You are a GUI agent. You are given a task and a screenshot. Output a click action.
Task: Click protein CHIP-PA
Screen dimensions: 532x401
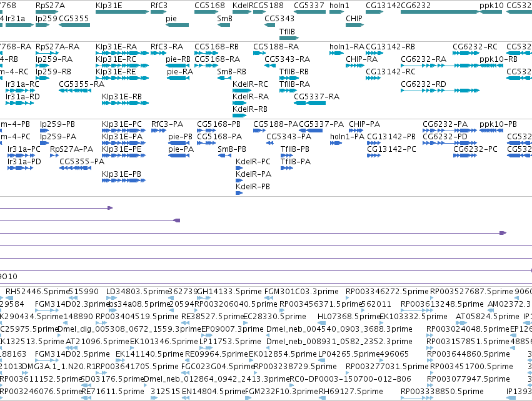point(356,131)
